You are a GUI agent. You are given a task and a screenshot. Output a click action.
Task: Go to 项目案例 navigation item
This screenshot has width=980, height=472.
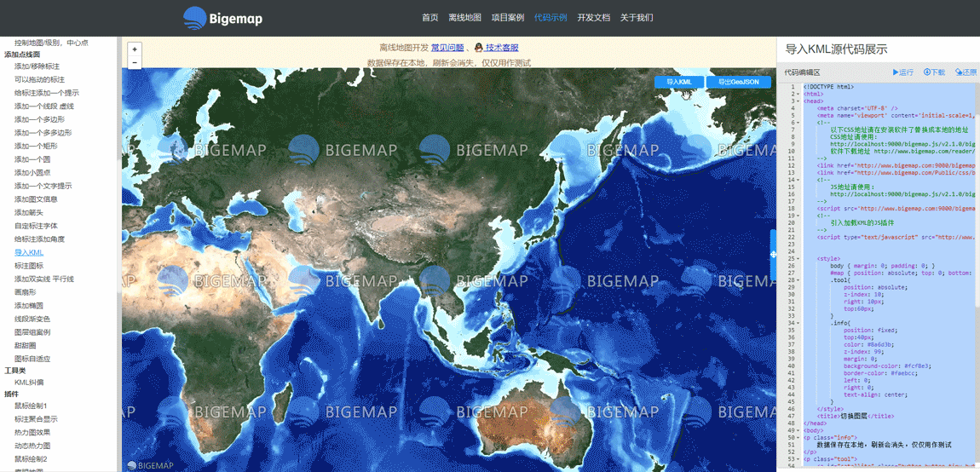click(x=508, y=18)
